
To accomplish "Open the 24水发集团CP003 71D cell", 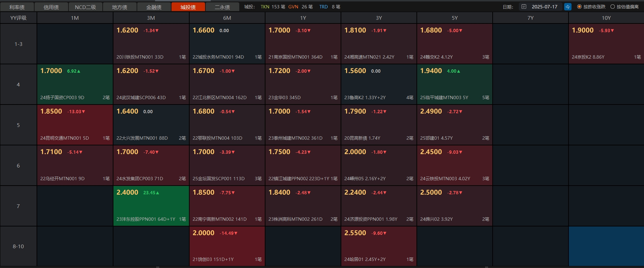I will point(151,165).
